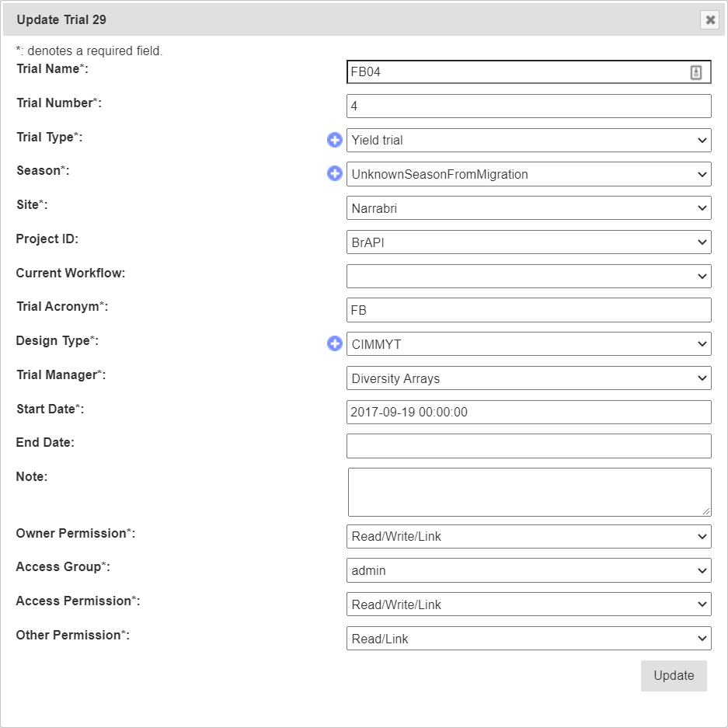This screenshot has height=728, width=728.
Task: Open the Site dropdown showing Narrabri
Action: pos(528,208)
